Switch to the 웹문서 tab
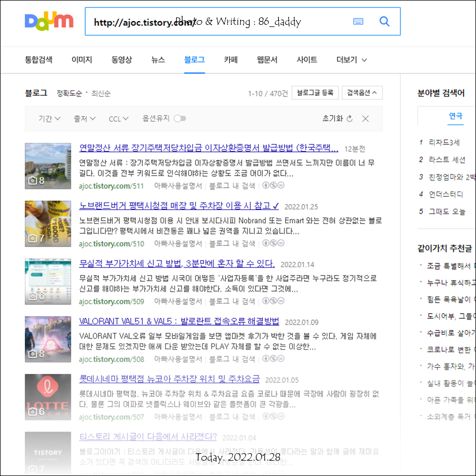This screenshot has height=476, width=476. click(x=267, y=60)
